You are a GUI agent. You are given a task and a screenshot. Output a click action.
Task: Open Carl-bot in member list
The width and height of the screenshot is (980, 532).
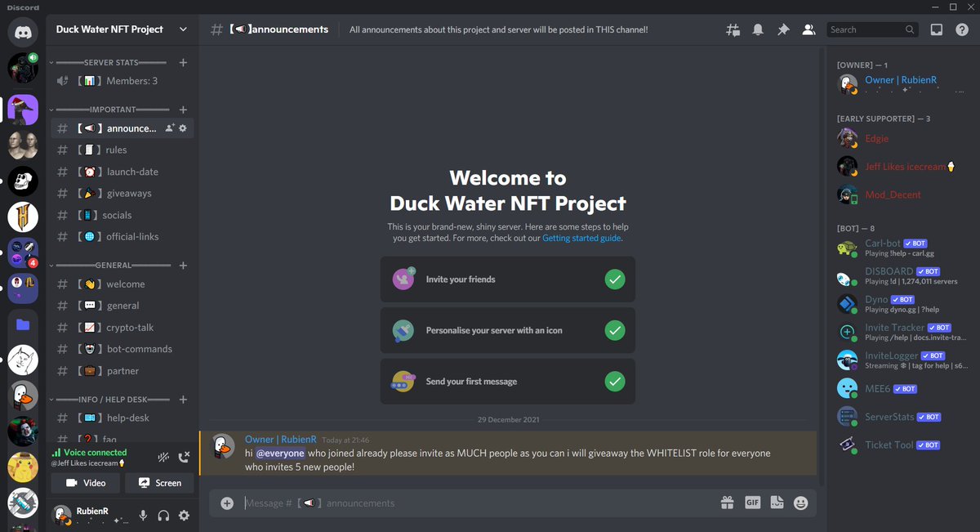(x=902, y=248)
